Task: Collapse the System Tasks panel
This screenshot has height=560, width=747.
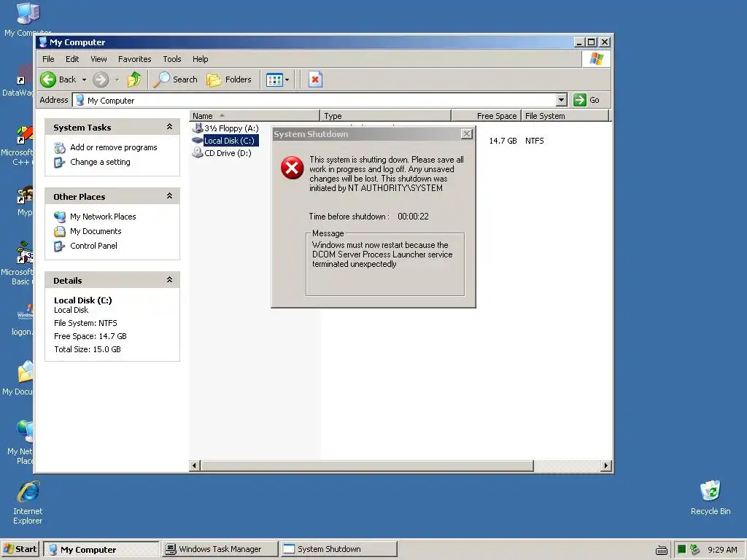Action: click(x=169, y=127)
